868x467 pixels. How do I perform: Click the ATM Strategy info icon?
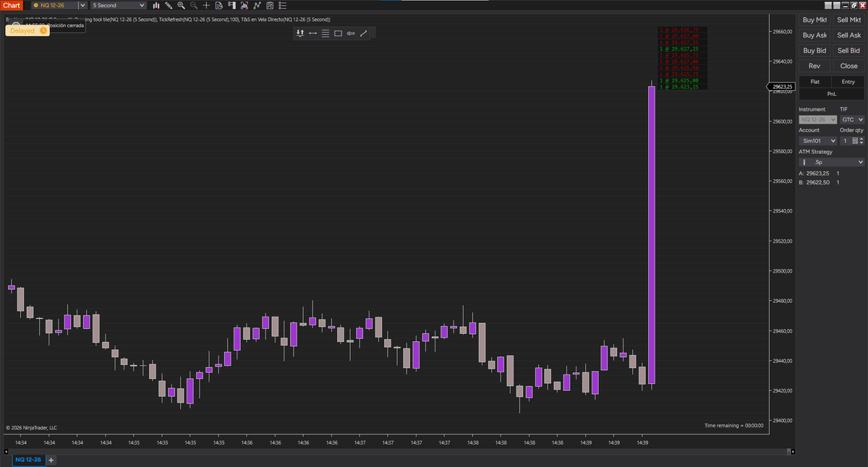click(x=804, y=163)
